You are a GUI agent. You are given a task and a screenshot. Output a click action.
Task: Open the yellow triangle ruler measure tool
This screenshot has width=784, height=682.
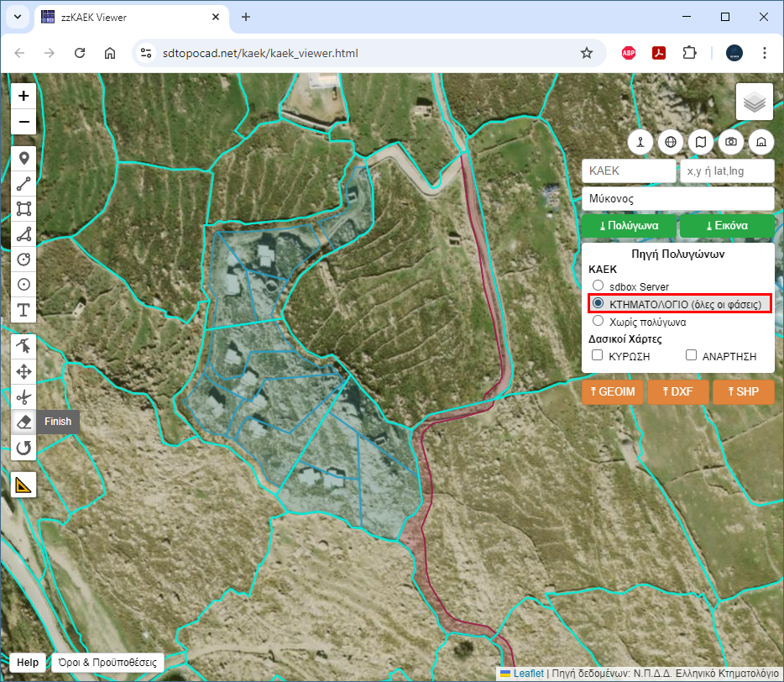click(x=24, y=485)
